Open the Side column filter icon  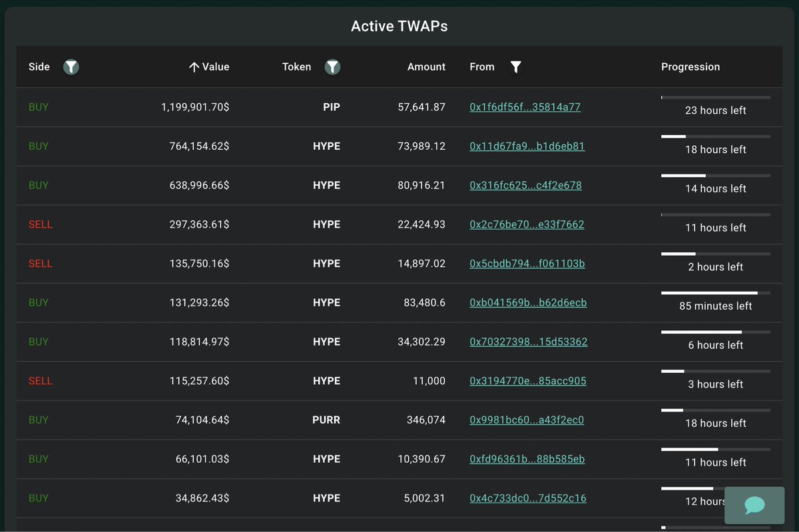click(x=71, y=67)
